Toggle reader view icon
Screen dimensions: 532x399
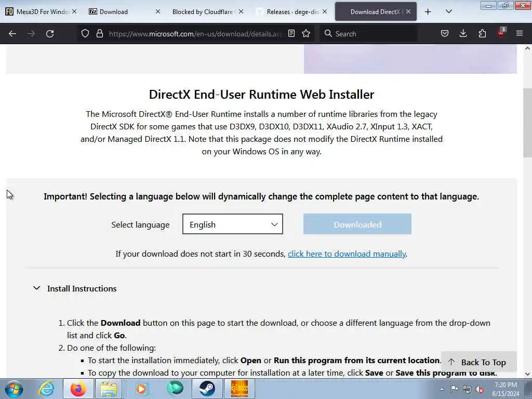click(x=291, y=34)
